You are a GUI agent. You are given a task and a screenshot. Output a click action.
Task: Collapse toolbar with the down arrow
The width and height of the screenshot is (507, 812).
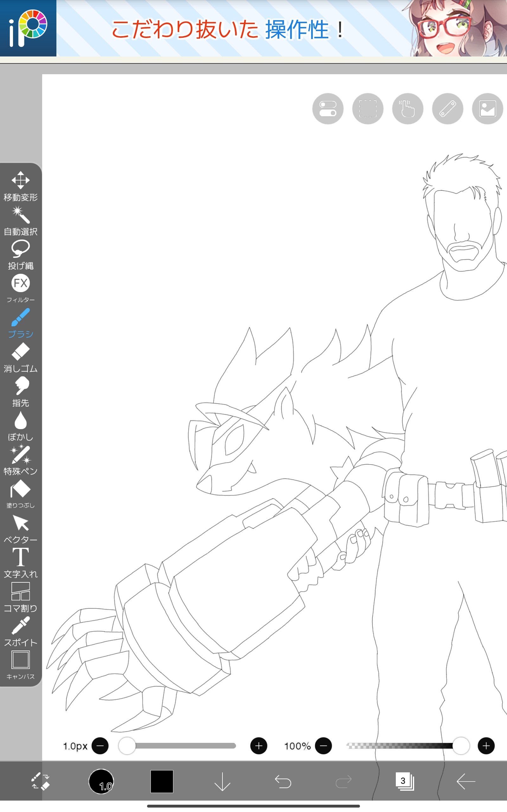[x=222, y=781]
